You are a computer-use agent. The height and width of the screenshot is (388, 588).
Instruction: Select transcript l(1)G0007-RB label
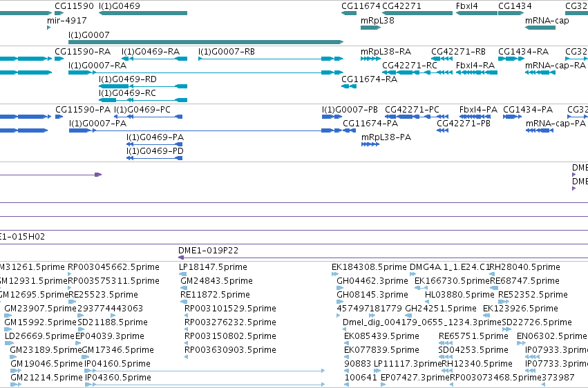[227, 51]
